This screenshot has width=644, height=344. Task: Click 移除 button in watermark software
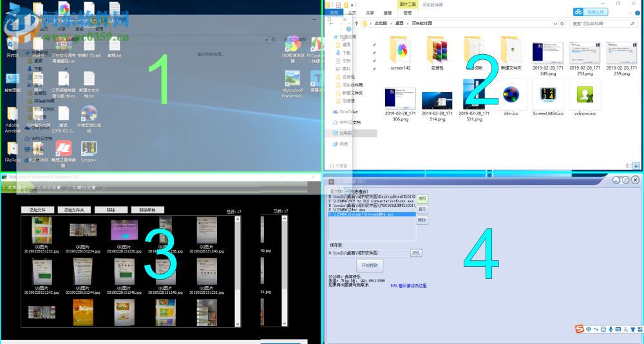tap(111, 210)
